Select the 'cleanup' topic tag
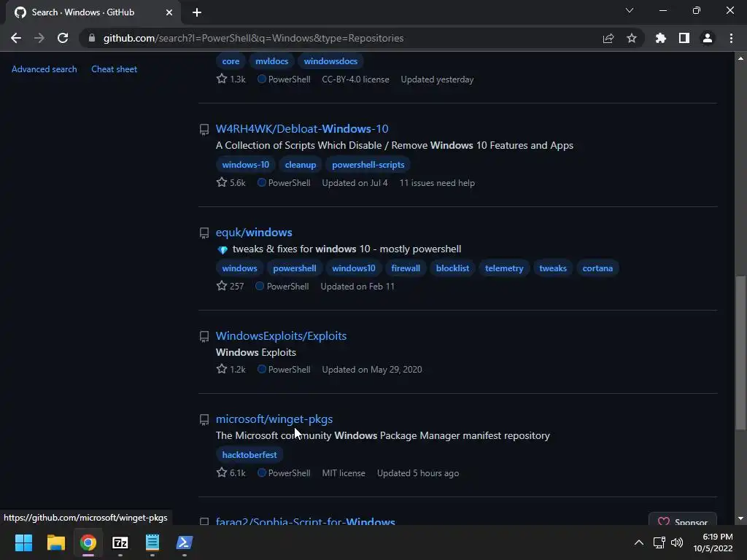This screenshot has width=747, height=560. [x=301, y=165]
